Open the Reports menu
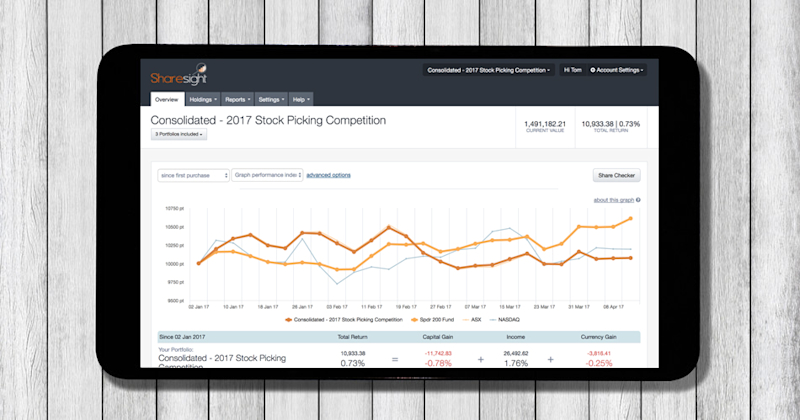 coord(238,100)
